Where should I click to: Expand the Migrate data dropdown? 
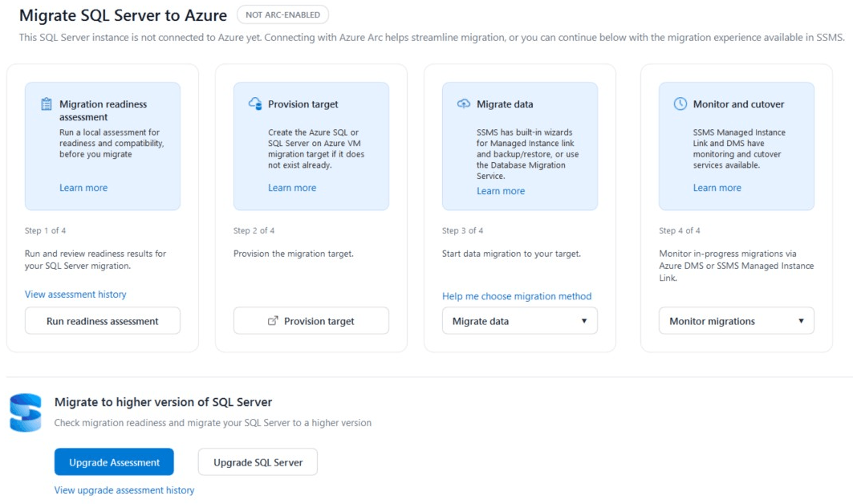[519, 321]
